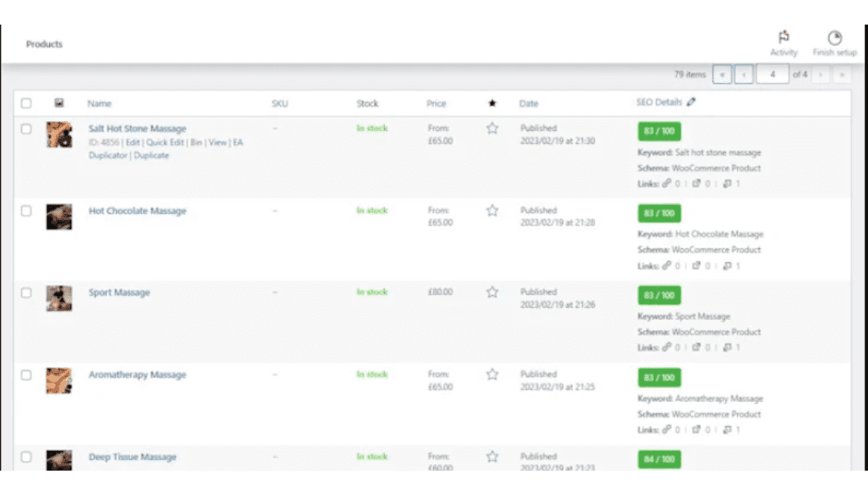Sort products by Price column header
Screen dimensions: 868x496
(x=436, y=103)
